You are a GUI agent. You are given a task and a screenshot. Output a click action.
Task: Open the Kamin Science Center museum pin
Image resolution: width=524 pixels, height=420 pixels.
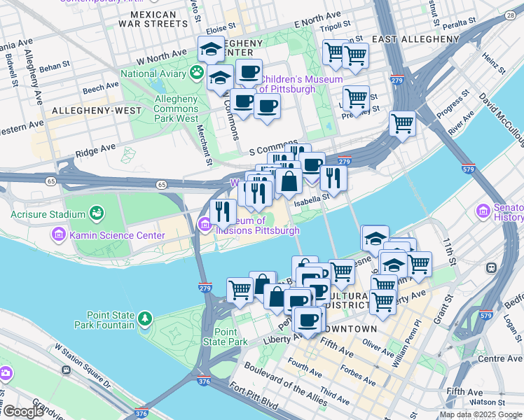[x=59, y=234]
